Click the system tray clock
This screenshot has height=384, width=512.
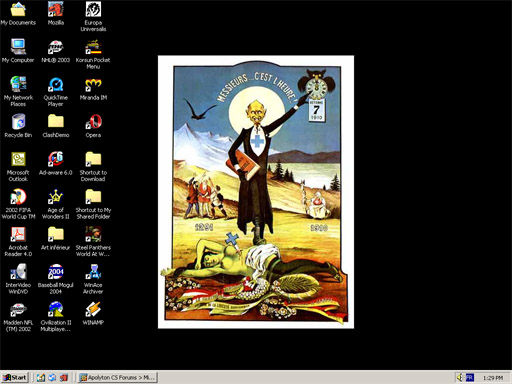point(493,378)
